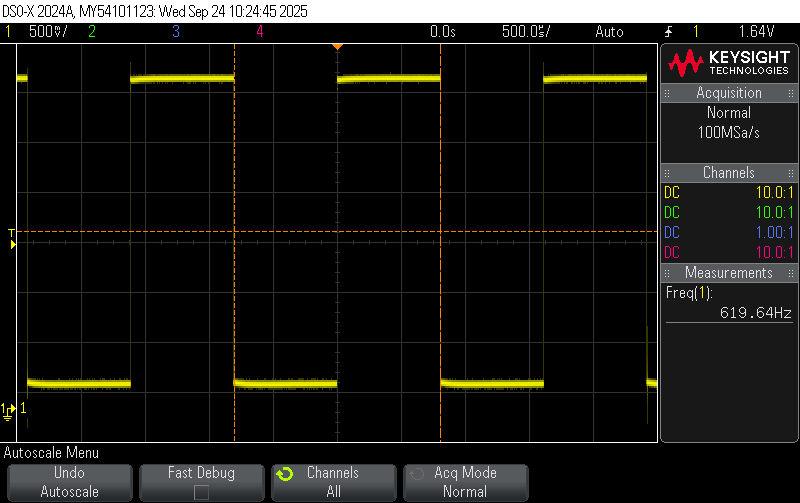The height and width of the screenshot is (503, 800).
Task: Open the Acq Mode Normal softkey menu
Action: point(465,482)
